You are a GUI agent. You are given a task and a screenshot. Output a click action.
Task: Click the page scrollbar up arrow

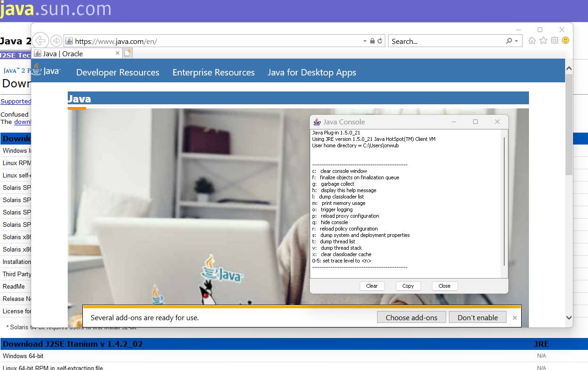tap(569, 69)
